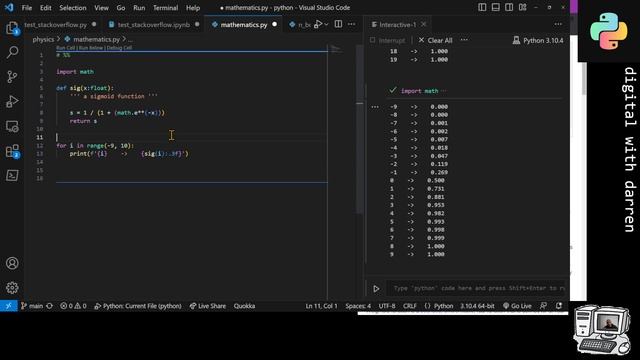Open cell output ellipsis next to -9 row
This screenshot has width=640, height=360.
coord(375,107)
